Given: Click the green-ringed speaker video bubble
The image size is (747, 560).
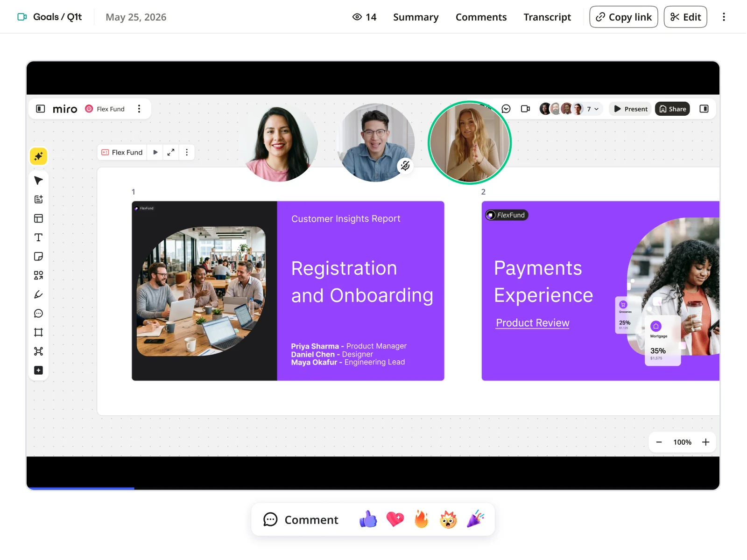Looking at the screenshot, I should pos(470,143).
